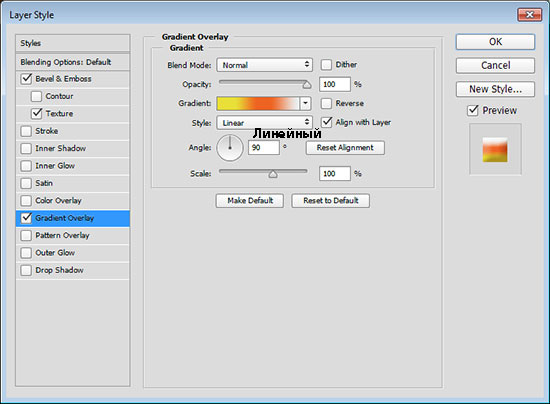550x404 pixels.
Task: Close the Layer Style dialog
Action: [529, 15]
